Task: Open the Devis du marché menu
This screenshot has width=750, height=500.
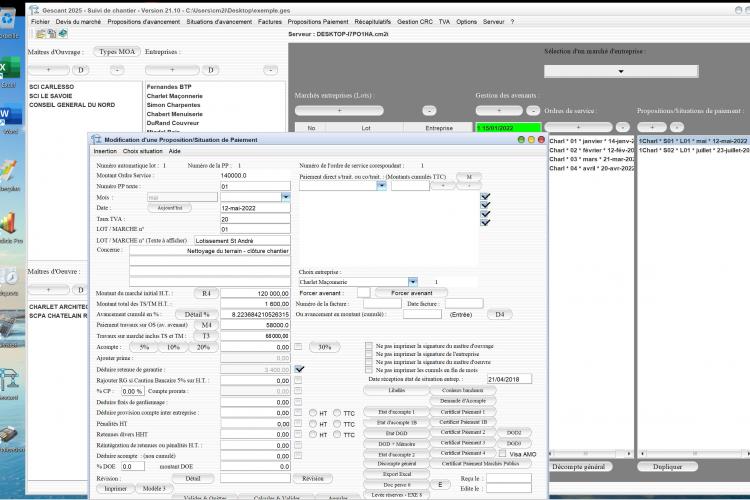Action: tap(78, 22)
